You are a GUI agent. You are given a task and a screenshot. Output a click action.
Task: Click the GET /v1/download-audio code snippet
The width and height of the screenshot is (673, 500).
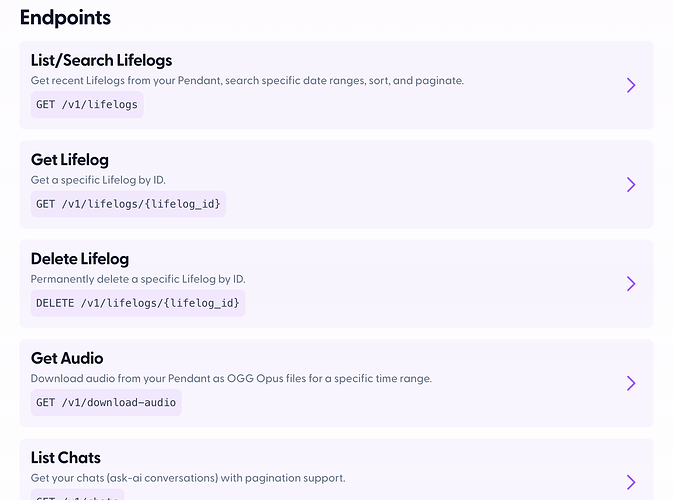coord(106,403)
